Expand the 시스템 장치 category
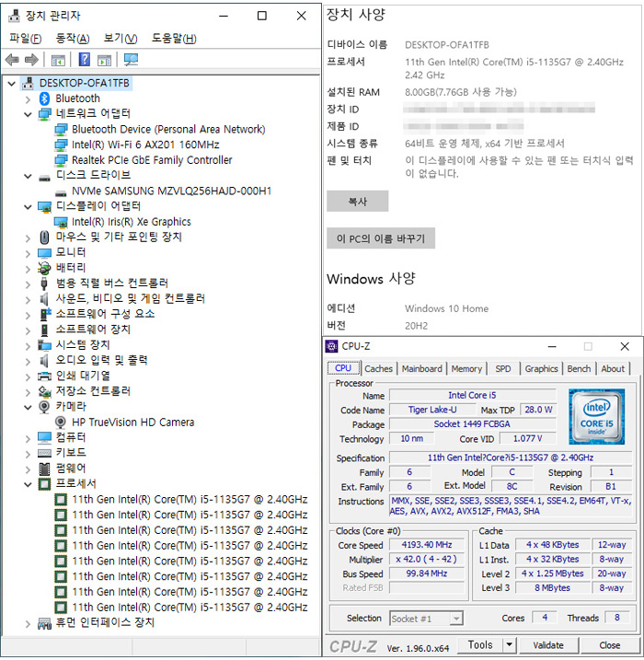 (28, 346)
